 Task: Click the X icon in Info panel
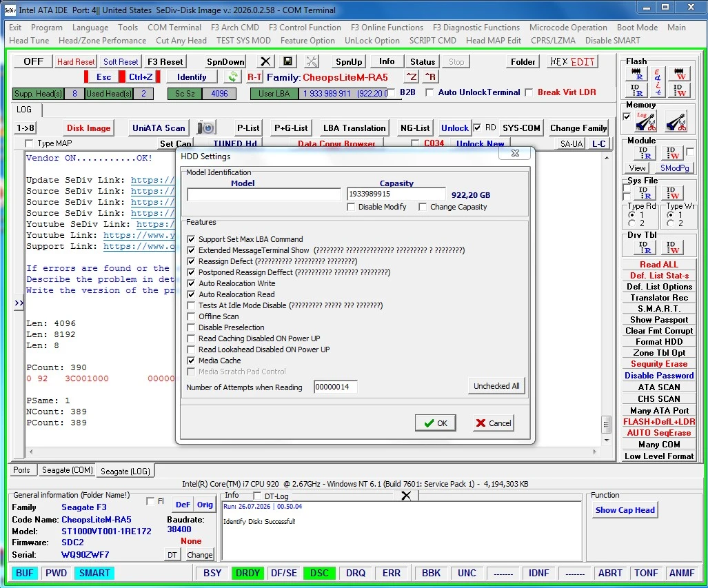point(406,496)
